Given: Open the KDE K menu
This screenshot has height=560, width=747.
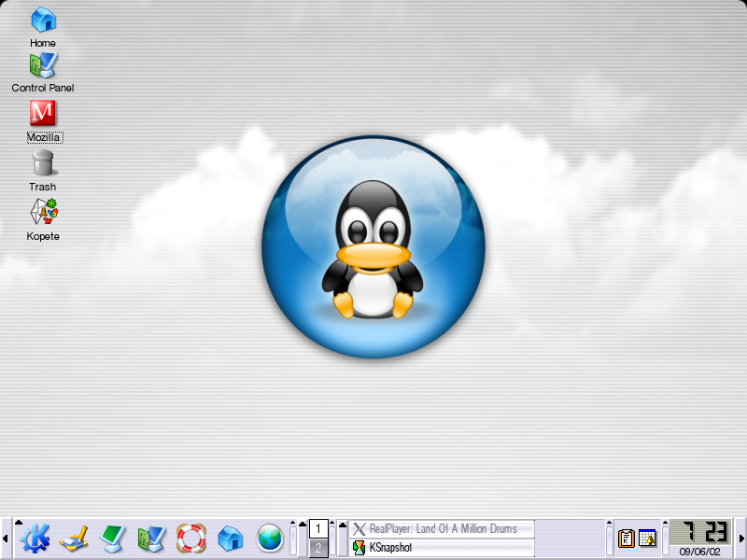Looking at the screenshot, I should (x=35, y=539).
